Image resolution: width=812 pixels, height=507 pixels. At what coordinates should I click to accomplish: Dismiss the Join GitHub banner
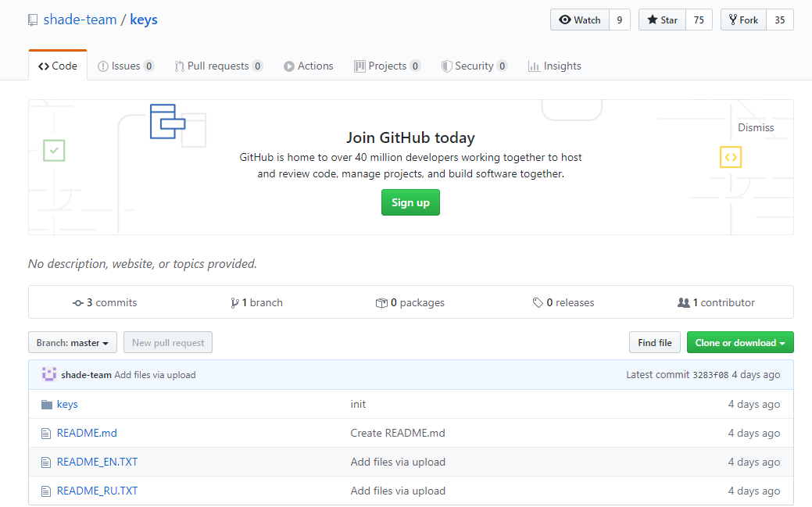[x=755, y=127]
